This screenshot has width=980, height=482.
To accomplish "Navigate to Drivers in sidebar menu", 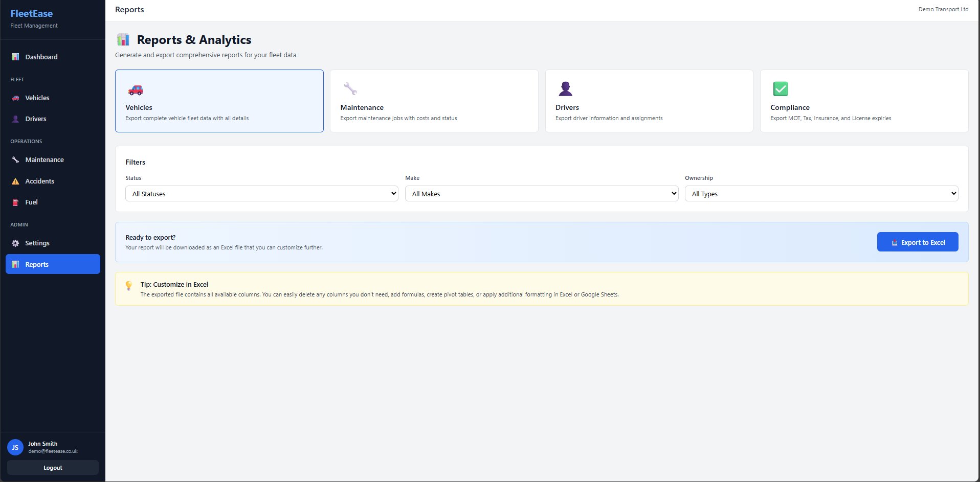I will point(36,119).
